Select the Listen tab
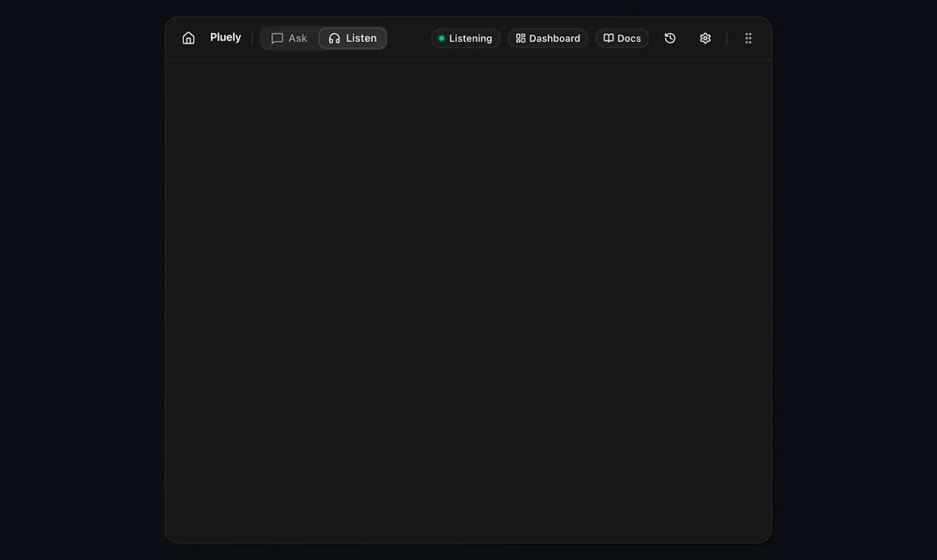Viewport: 937px width, 560px height. (x=353, y=38)
